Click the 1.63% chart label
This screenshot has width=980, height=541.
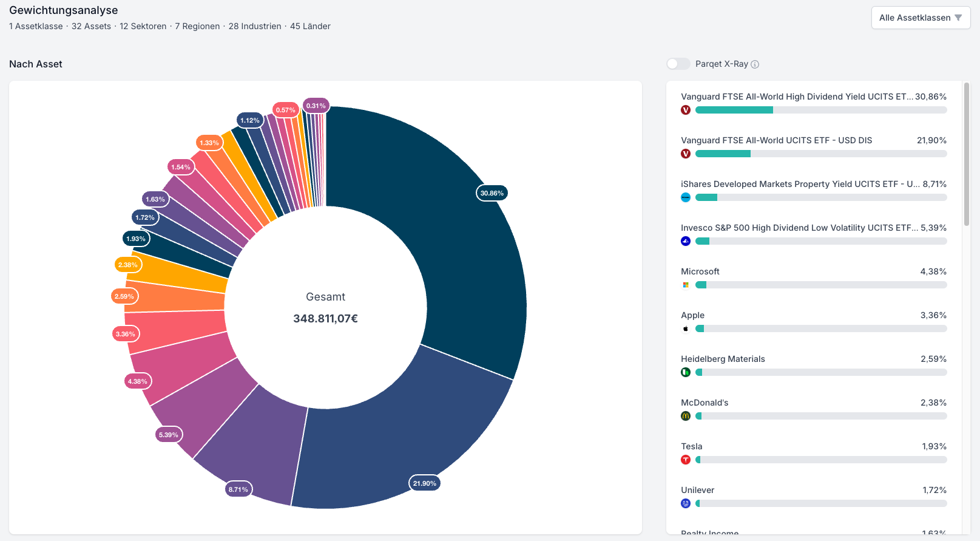155,199
